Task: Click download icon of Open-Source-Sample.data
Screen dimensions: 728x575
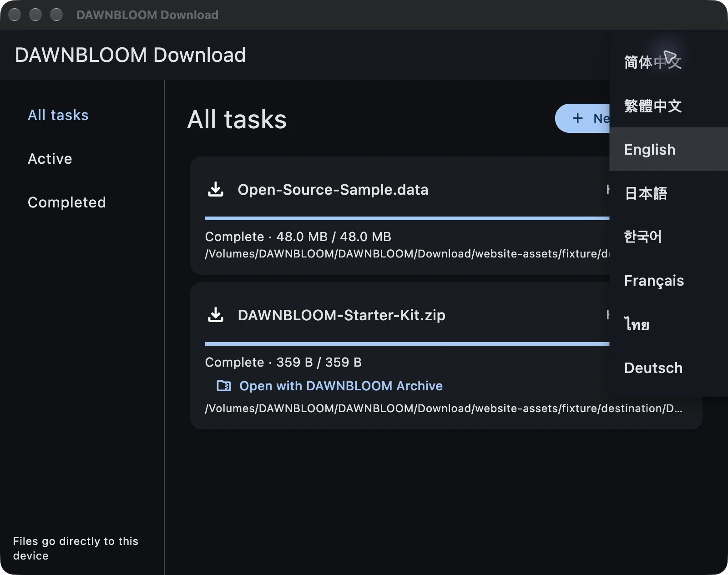Action: click(216, 189)
